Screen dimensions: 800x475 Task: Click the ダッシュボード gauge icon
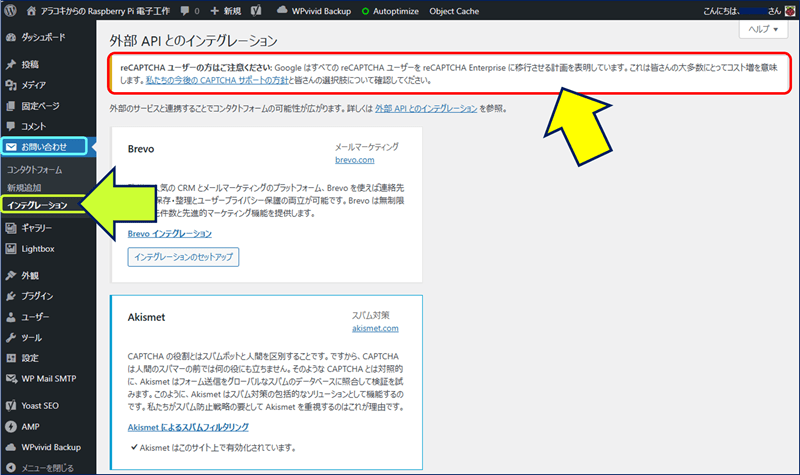coord(11,37)
